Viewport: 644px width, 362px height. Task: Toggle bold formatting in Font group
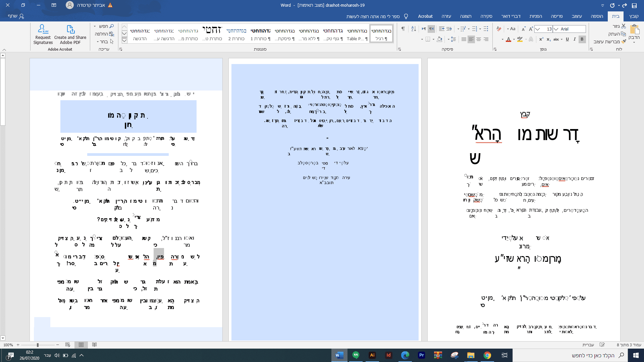582,39
